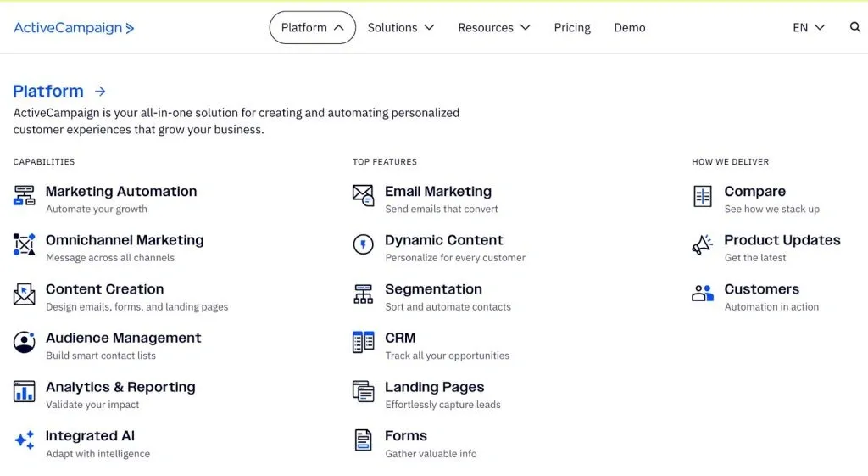Click 'Automation in action' text
This screenshot has width=868, height=476.
tap(771, 306)
